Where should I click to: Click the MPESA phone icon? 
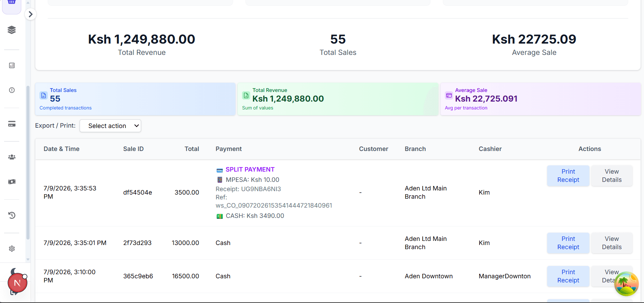click(x=220, y=180)
